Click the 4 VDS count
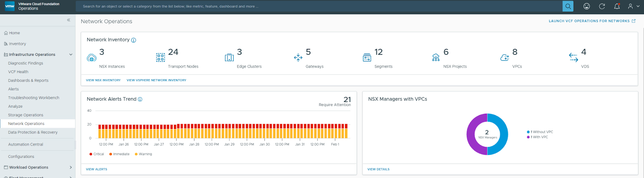 click(584, 52)
